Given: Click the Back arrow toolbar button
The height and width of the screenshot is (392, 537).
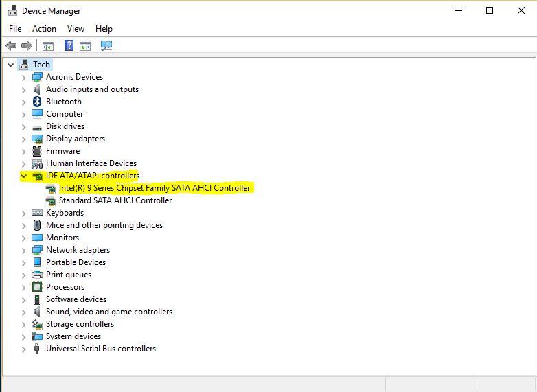Looking at the screenshot, I should [11, 46].
